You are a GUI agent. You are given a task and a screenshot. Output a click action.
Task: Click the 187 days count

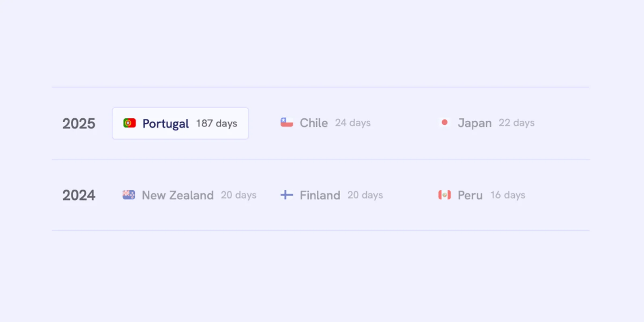point(217,124)
